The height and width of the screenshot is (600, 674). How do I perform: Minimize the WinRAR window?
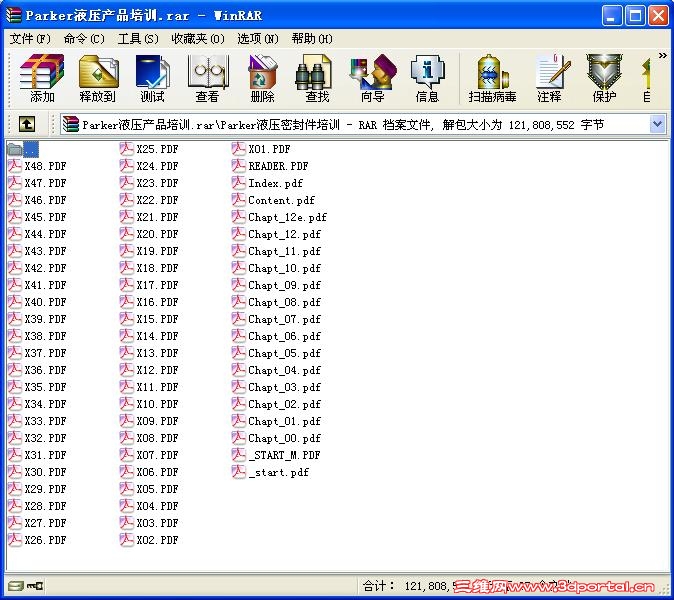tap(612, 16)
